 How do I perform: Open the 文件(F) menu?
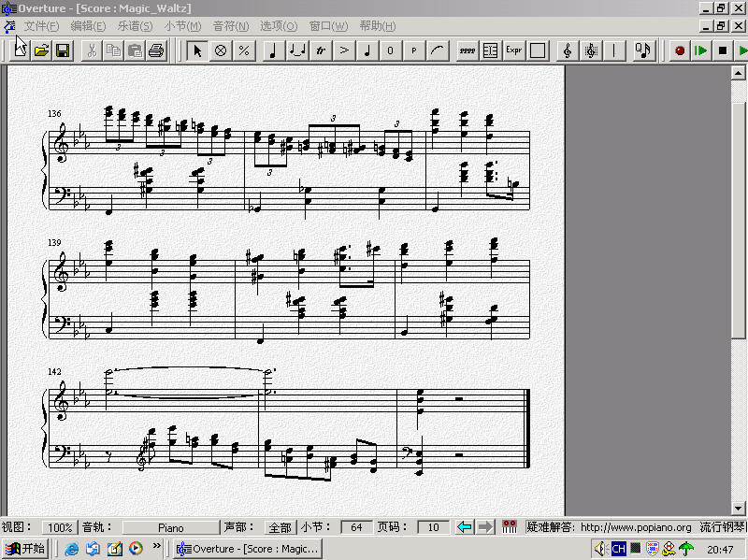point(41,26)
